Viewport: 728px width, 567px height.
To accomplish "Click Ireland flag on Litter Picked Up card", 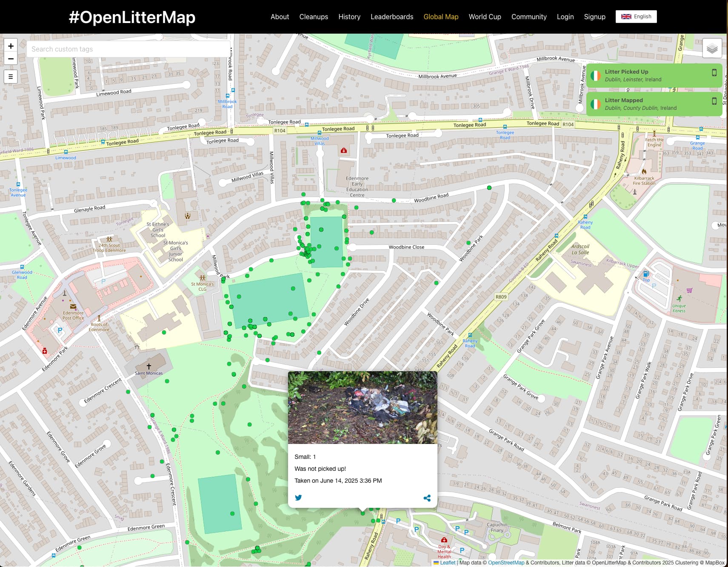I will (596, 76).
